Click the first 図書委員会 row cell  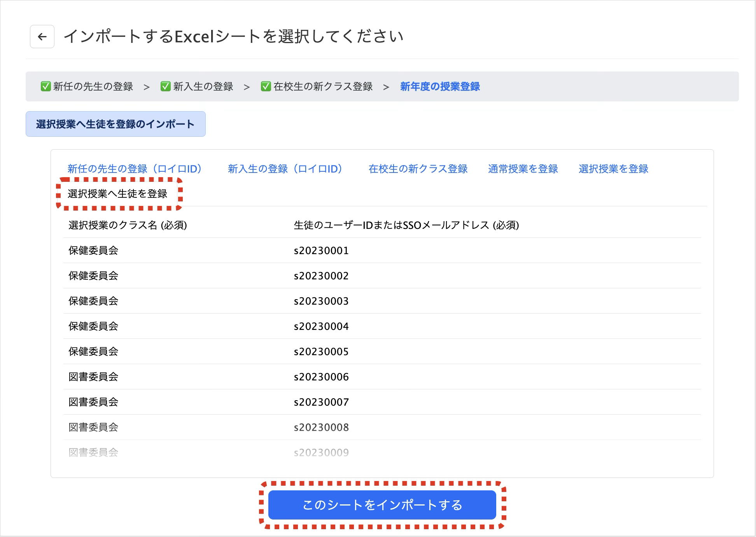(93, 377)
